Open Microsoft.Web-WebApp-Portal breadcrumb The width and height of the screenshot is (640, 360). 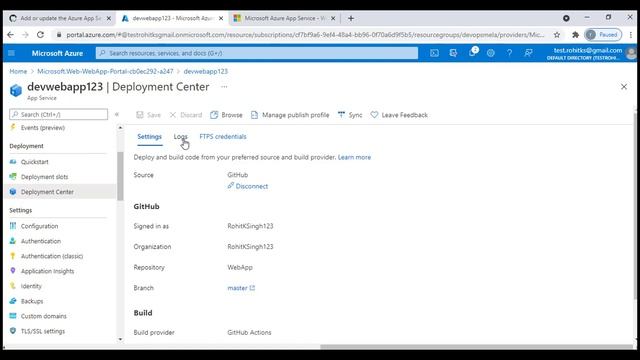click(105, 71)
